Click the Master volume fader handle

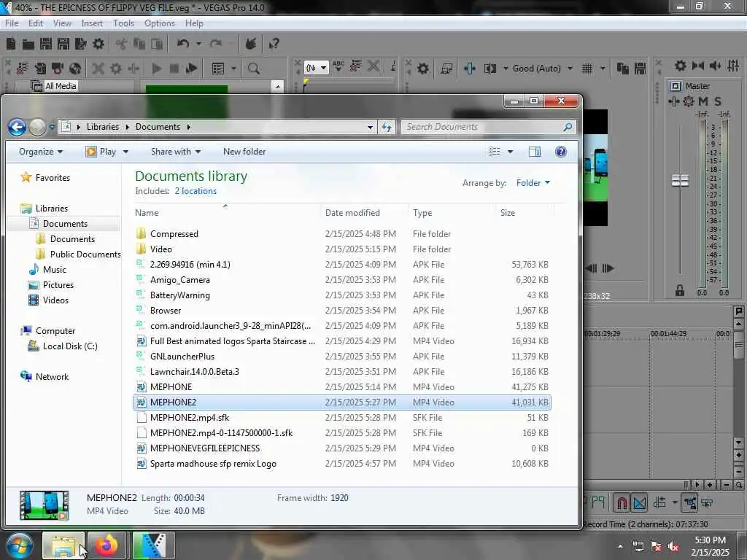tap(681, 181)
